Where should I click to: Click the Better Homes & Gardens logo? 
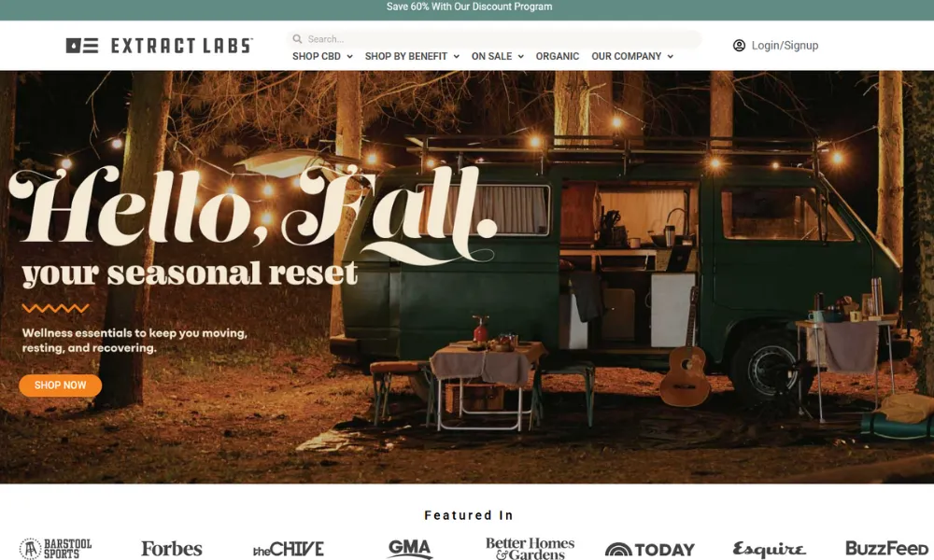[531, 549]
